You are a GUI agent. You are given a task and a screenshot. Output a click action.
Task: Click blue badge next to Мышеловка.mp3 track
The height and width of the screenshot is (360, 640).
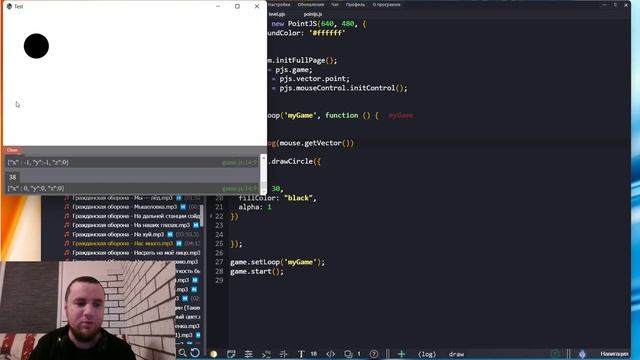point(183,207)
